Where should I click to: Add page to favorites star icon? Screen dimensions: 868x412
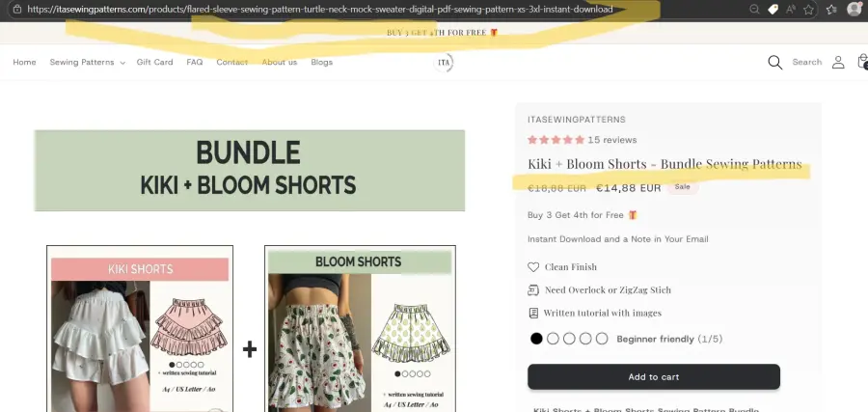pyautogui.click(x=807, y=9)
